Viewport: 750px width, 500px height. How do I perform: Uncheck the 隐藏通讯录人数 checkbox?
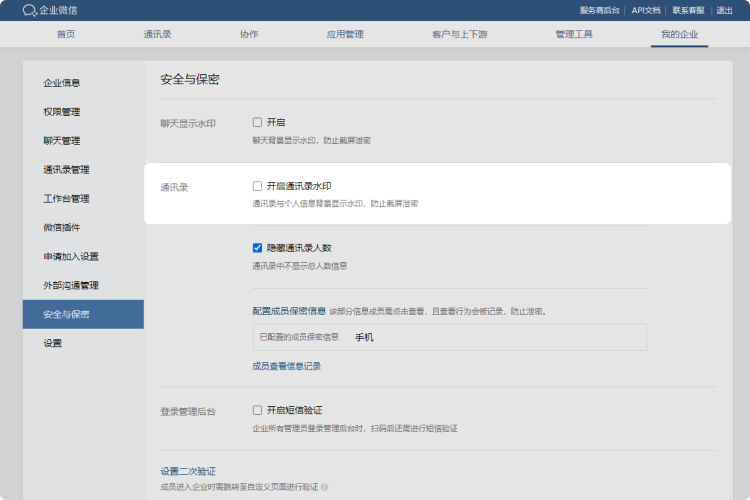[257, 247]
